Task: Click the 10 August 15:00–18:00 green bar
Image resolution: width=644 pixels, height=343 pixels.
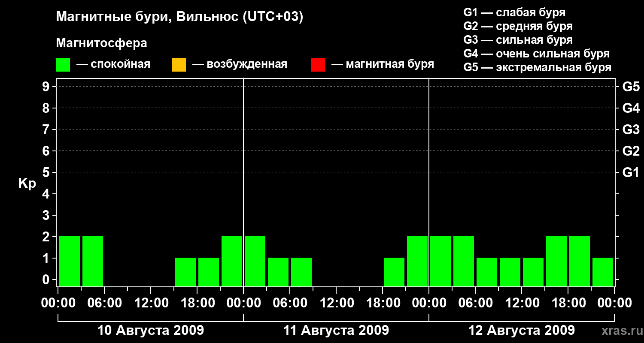Action: pyautogui.click(x=185, y=272)
